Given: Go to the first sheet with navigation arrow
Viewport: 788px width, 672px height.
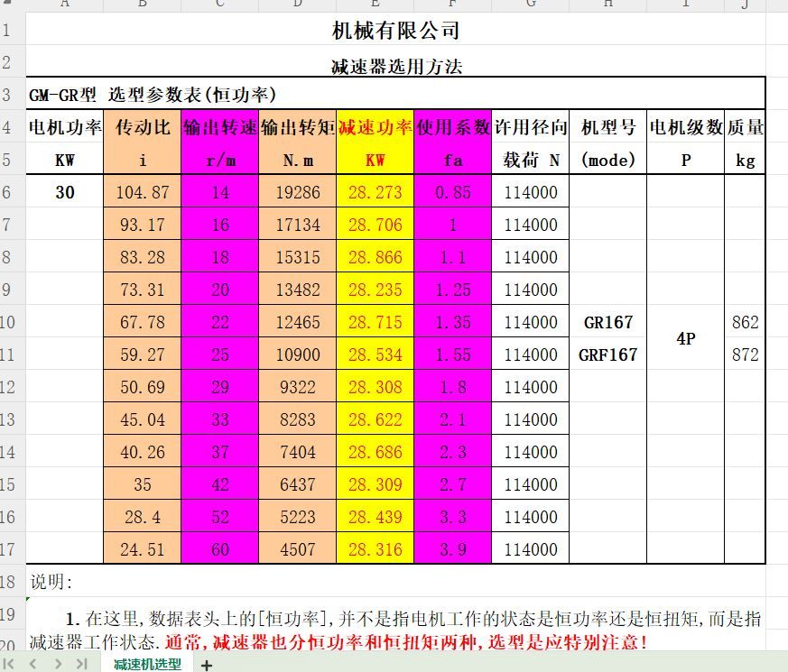Looking at the screenshot, I should click(x=10, y=664).
